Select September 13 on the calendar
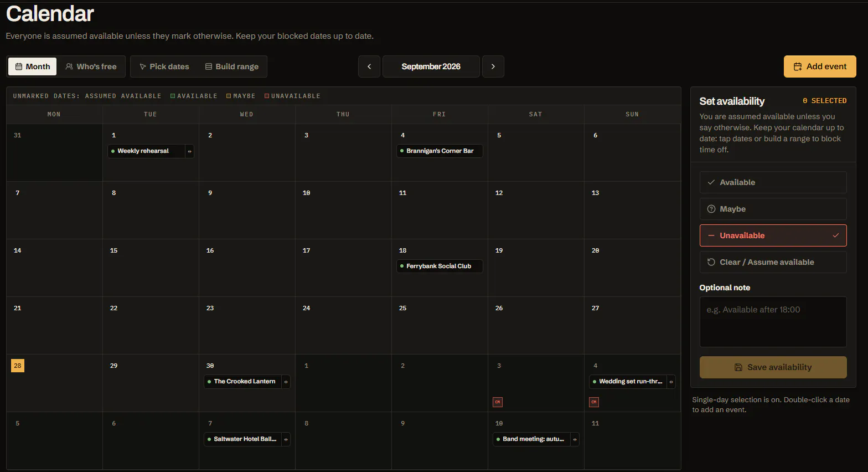This screenshot has width=868, height=472. click(632, 211)
